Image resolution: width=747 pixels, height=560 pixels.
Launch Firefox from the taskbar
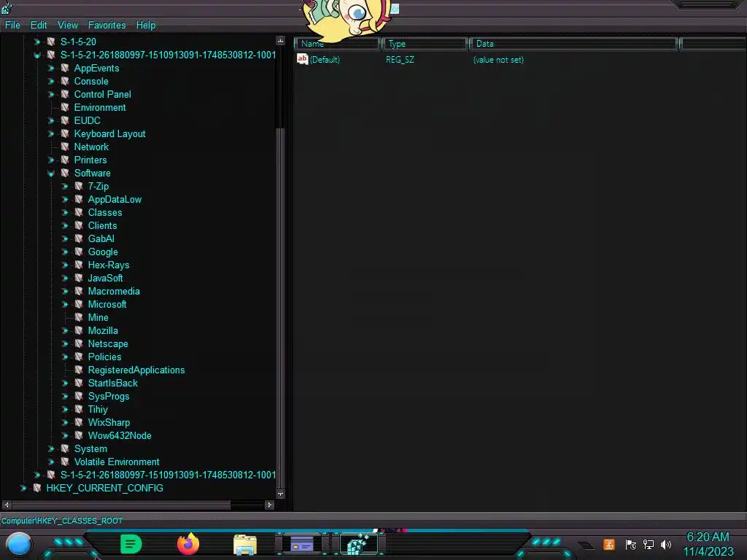click(x=188, y=544)
